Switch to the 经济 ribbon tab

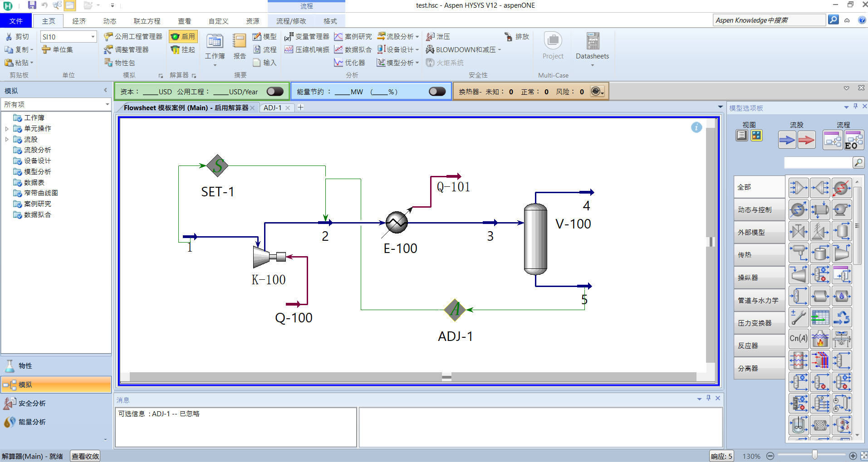[79, 21]
